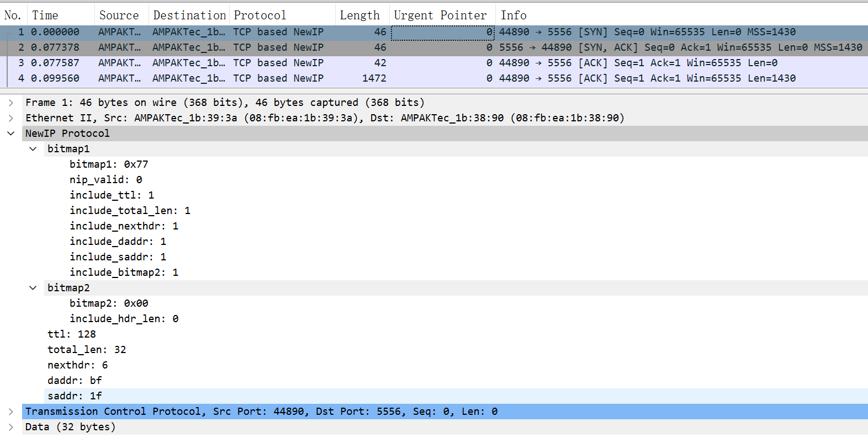Screen dimensions: 868x438
Task: Click the Info column header
Action: click(x=514, y=15)
